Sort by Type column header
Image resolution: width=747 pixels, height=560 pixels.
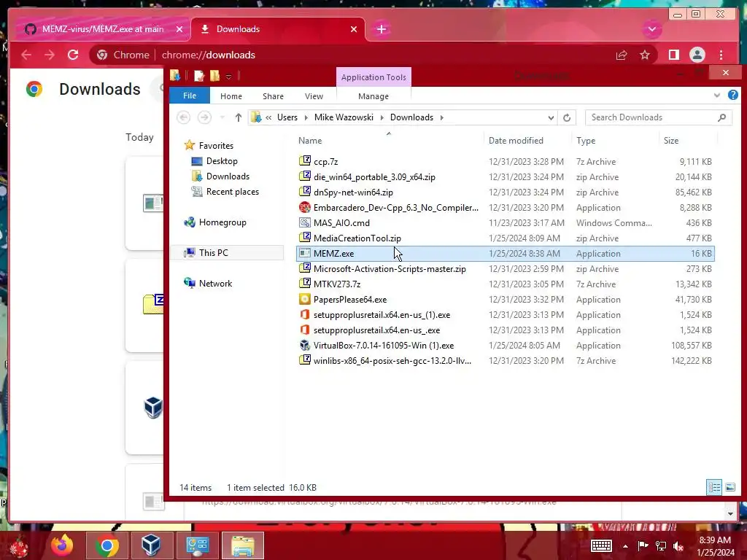tap(616, 141)
